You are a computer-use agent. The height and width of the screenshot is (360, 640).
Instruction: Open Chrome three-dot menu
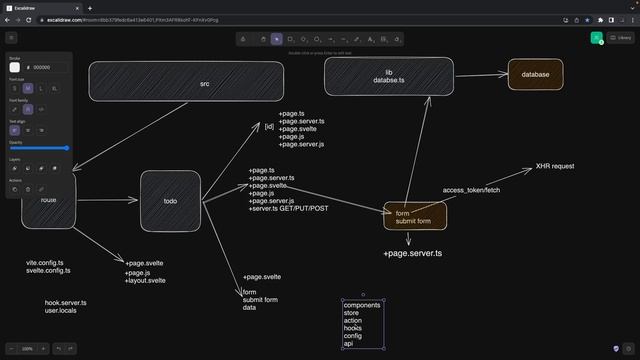(x=633, y=20)
